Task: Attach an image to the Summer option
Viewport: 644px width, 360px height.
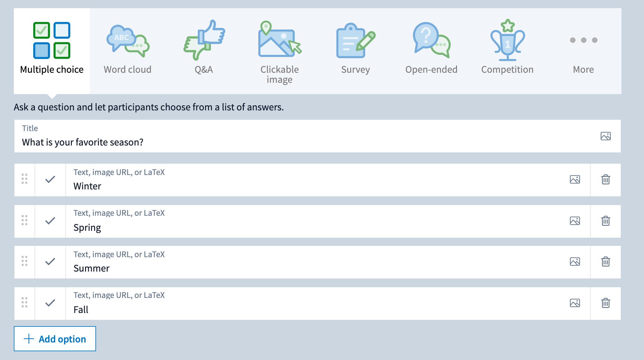Action: point(575,262)
